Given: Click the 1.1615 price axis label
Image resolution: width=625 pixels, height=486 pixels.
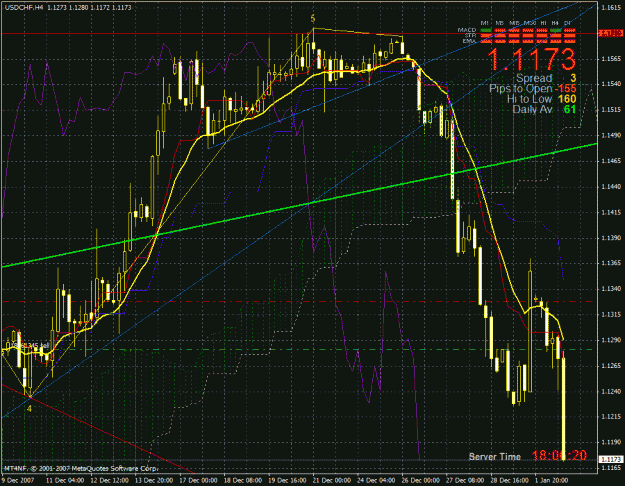Looking at the screenshot, I should (x=611, y=8).
